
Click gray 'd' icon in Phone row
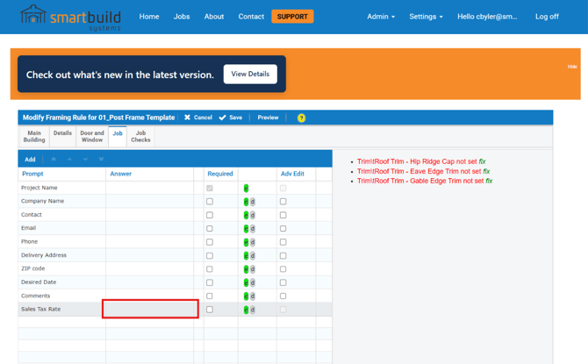coord(253,242)
